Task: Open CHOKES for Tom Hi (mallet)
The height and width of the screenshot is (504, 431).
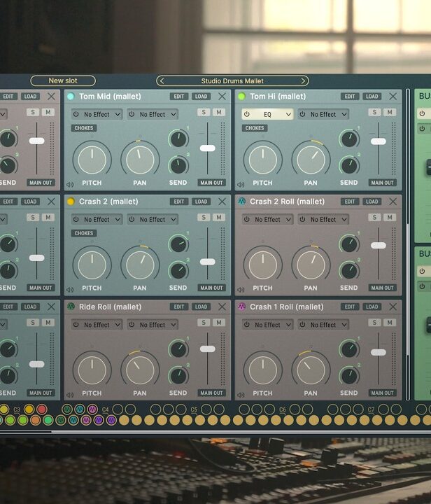Action: click(255, 128)
